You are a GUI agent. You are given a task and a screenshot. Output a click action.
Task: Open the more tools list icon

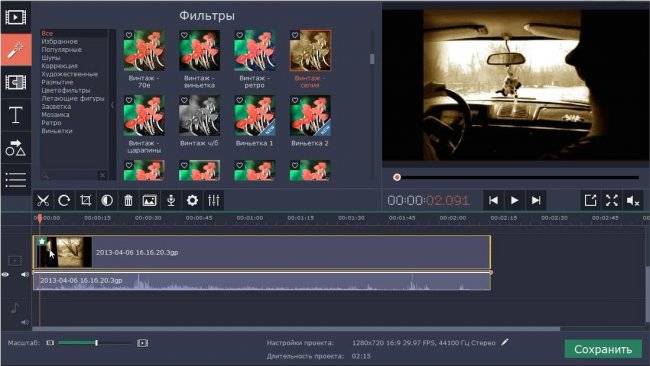tap(16, 180)
